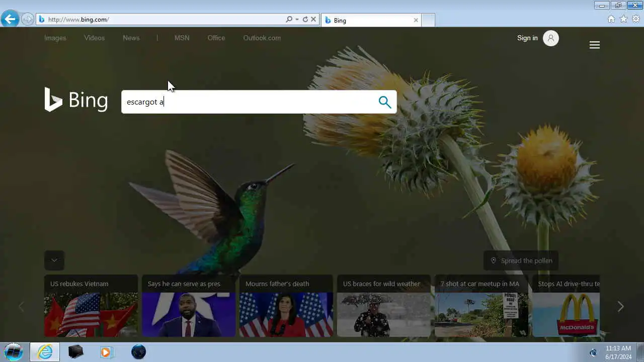Launch Windows Media Player from taskbar
The width and height of the screenshot is (644, 362).
pos(106,352)
